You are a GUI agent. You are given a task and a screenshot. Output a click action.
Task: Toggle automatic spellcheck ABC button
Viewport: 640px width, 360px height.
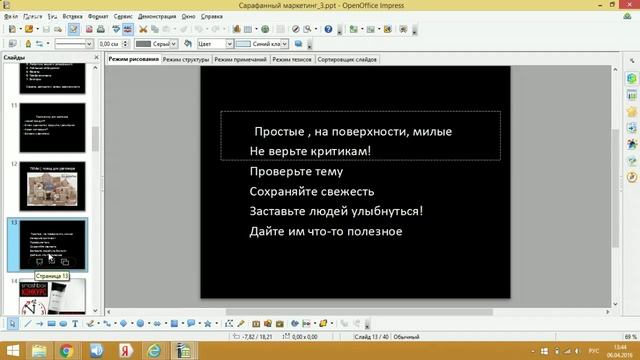point(128,29)
